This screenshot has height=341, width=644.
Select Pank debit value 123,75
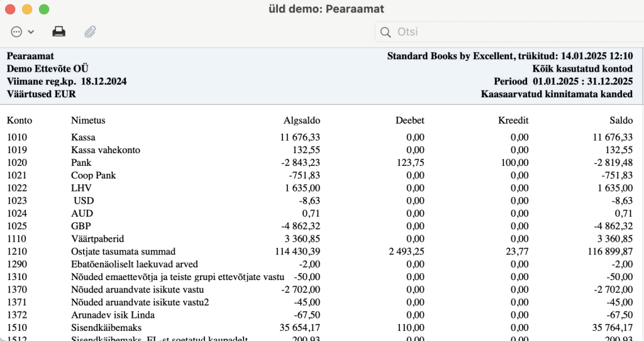click(410, 163)
